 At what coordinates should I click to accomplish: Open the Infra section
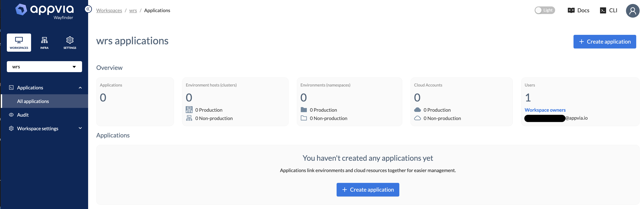(44, 42)
